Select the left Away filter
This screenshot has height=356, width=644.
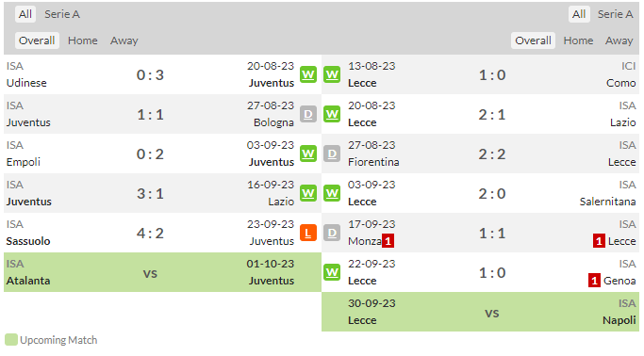[x=124, y=40]
